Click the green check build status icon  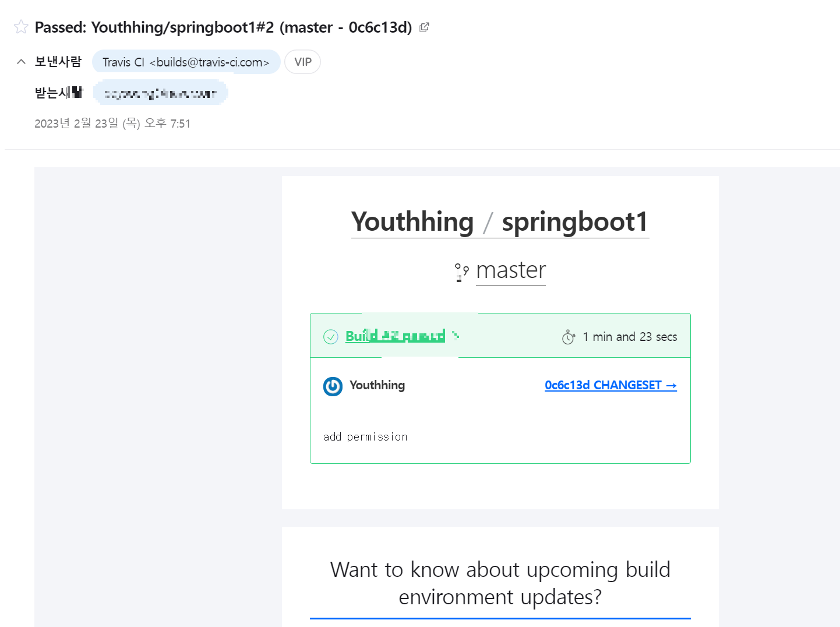click(331, 337)
